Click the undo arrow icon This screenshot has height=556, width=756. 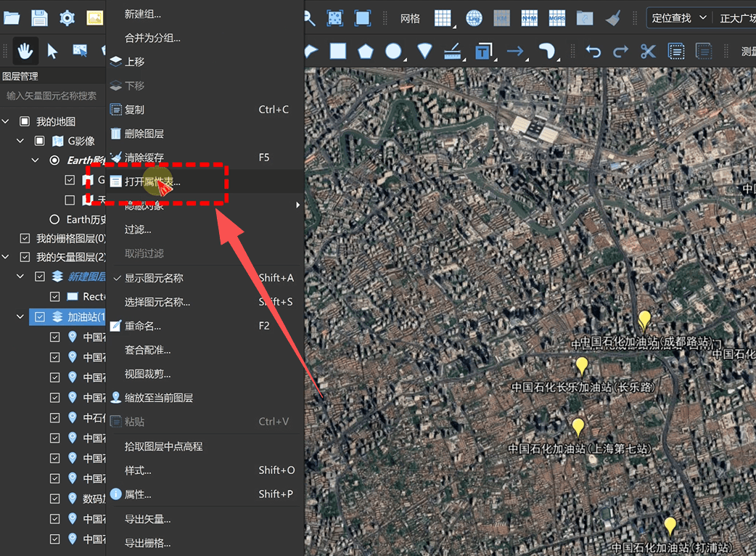pyautogui.click(x=593, y=51)
